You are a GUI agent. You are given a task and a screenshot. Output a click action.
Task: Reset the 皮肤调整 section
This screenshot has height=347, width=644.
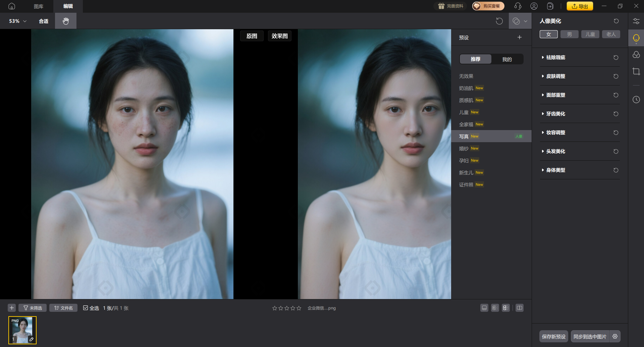[x=616, y=76]
